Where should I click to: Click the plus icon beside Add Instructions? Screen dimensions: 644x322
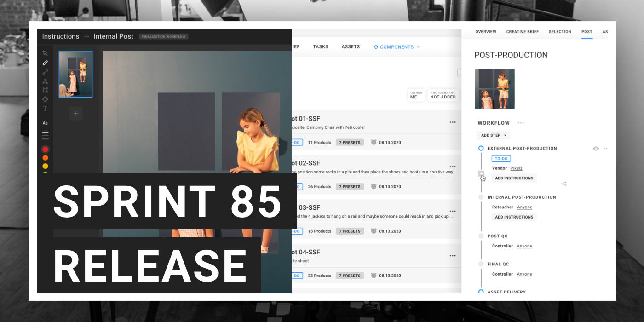[481, 174]
